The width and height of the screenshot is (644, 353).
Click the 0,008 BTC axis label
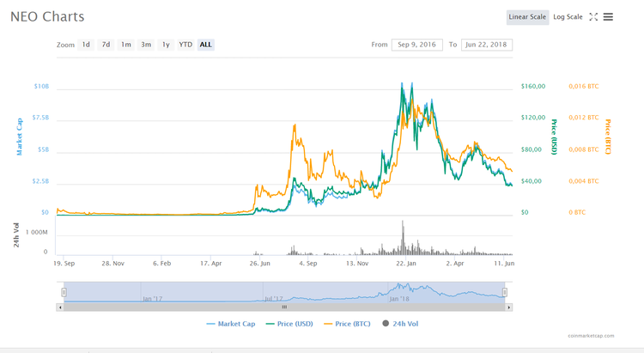point(584,149)
